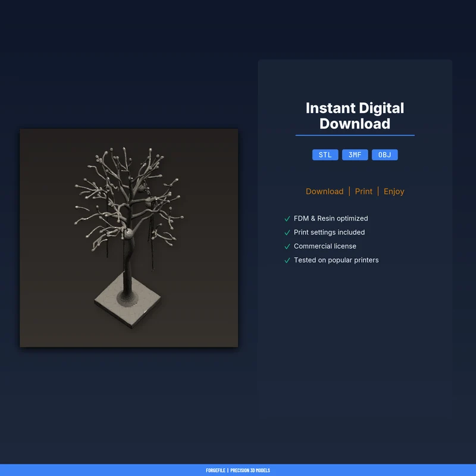
Task: Click the checkmark beside Commercial license
Action: point(287,246)
